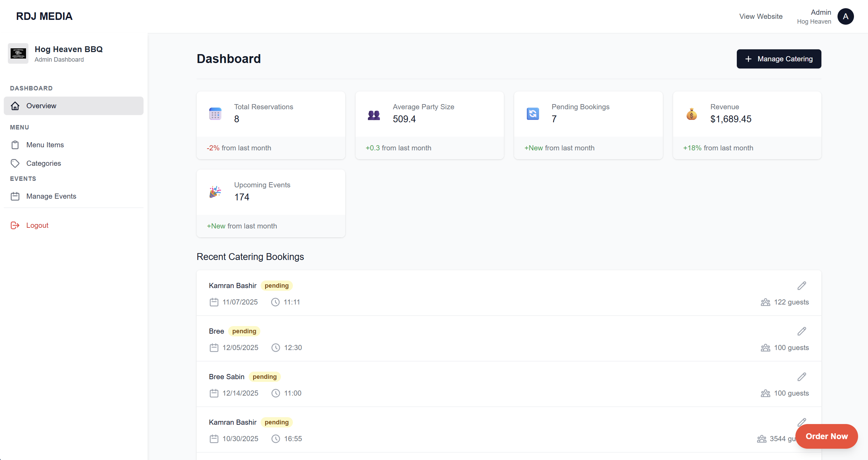Click the Manage Catering button

[779, 59]
